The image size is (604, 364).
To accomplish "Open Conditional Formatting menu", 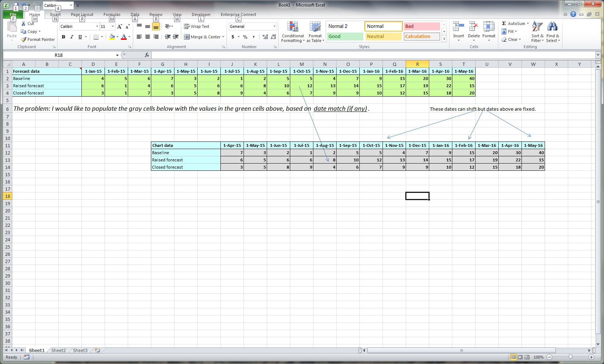I will tap(293, 32).
